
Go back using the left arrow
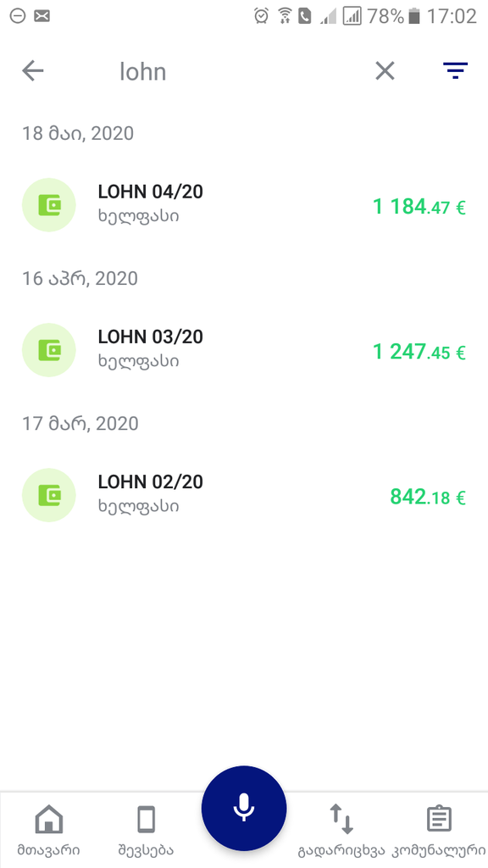pyautogui.click(x=33, y=71)
